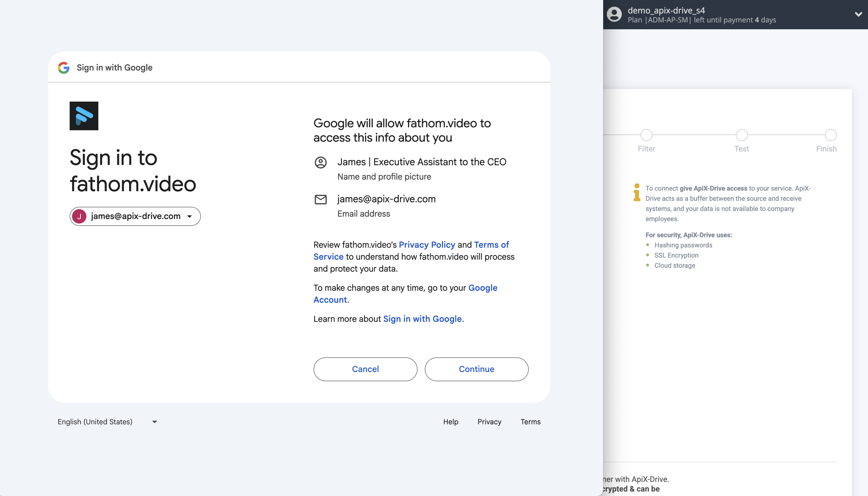This screenshot has width=868, height=496.
Task: Switch to the Terms footer item
Action: [x=530, y=422]
